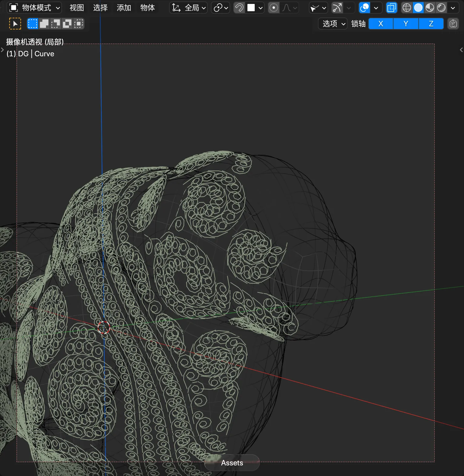
Task: Choose the invert selection mode icon
Action: point(67,24)
